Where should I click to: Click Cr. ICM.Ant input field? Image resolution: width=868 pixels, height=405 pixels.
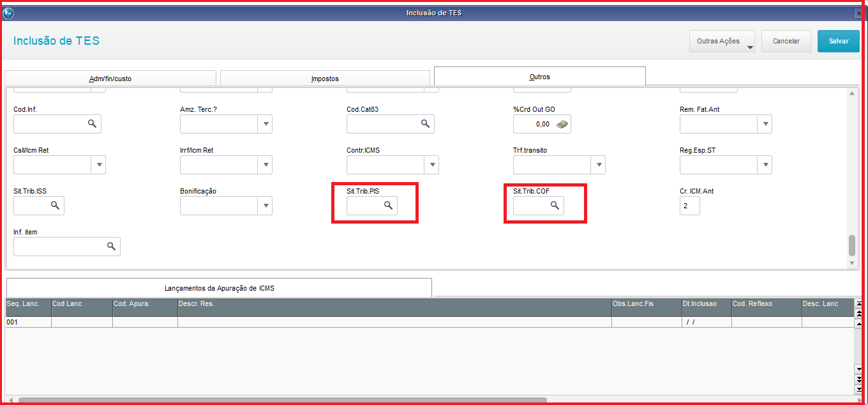click(690, 206)
